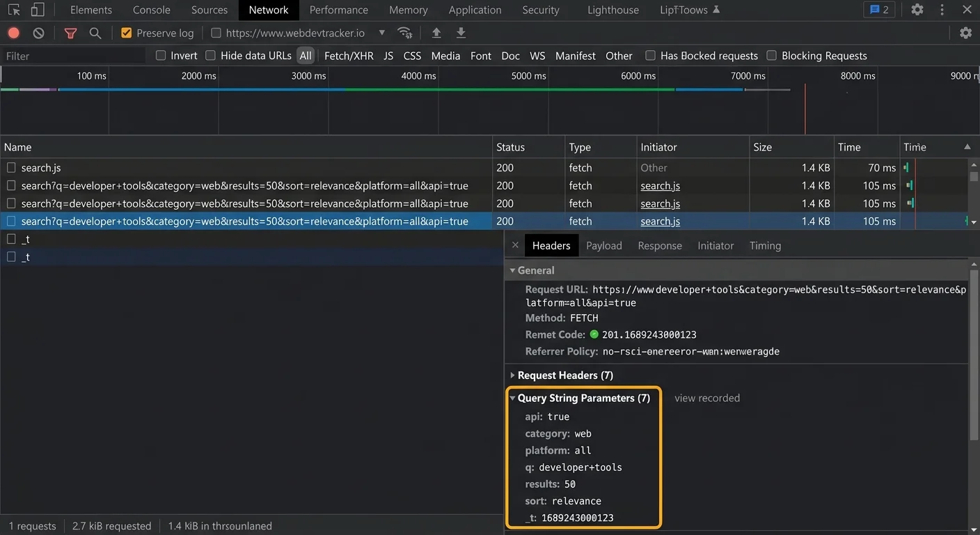Click the sort arrow in waterfall column
This screenshot has height=535, width=980.
(x=967, y=147)
